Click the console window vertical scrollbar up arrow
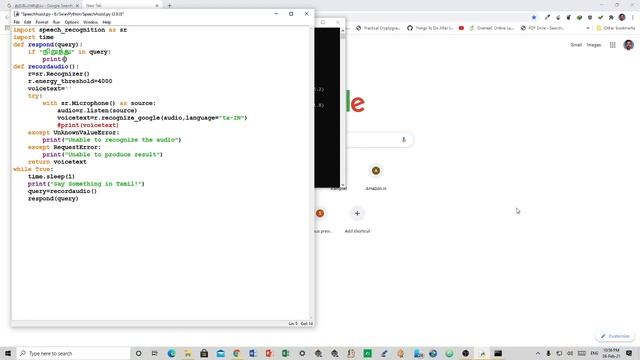The width and height of the screenshot is (640, 360). tap(342, 30)
